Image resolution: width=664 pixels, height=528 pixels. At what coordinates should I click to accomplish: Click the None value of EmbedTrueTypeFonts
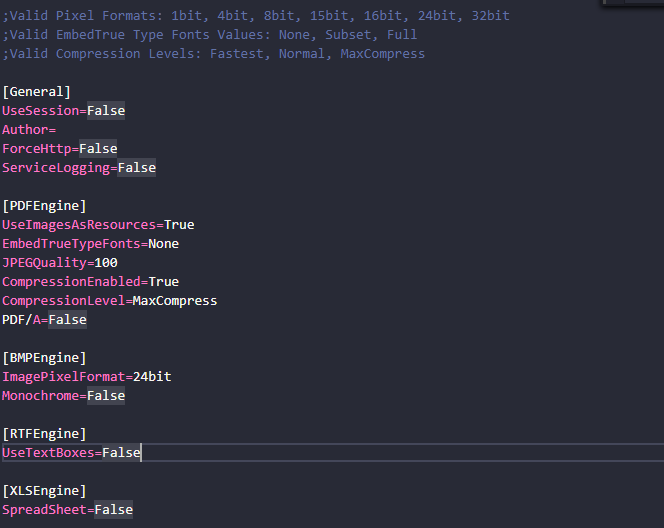click(x=164, y=244)
